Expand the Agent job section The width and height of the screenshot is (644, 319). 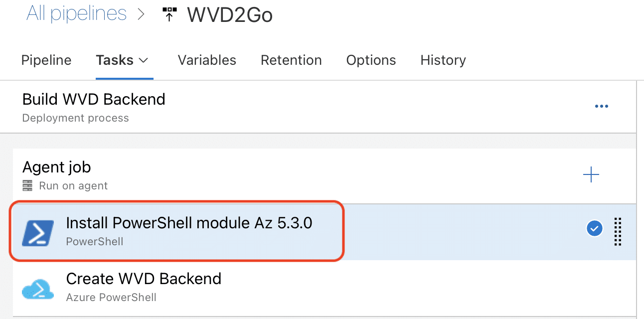pyautogui.click(x=56, y=167)
